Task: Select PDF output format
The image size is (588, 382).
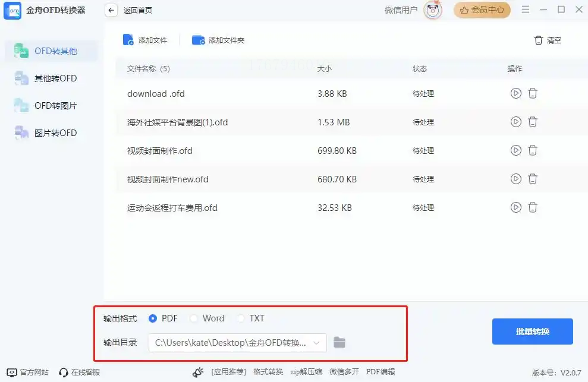Action: tap(163, 318)
